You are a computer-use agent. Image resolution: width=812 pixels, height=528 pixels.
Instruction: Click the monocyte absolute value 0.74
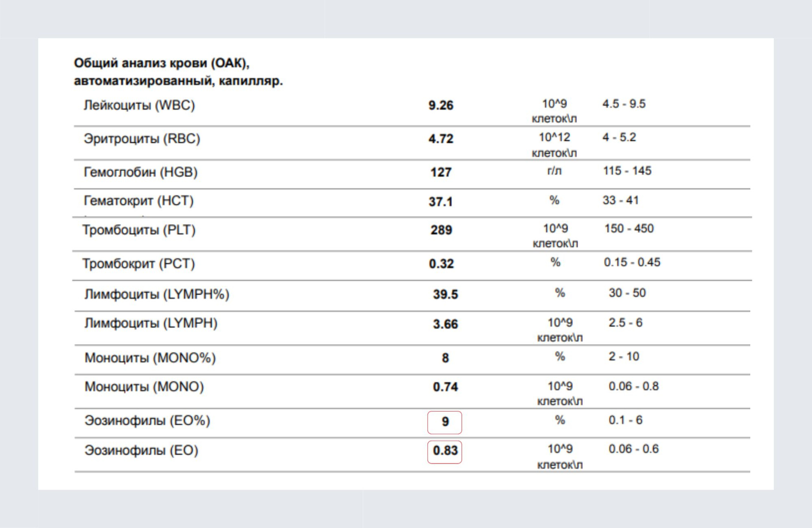[445, 387]
